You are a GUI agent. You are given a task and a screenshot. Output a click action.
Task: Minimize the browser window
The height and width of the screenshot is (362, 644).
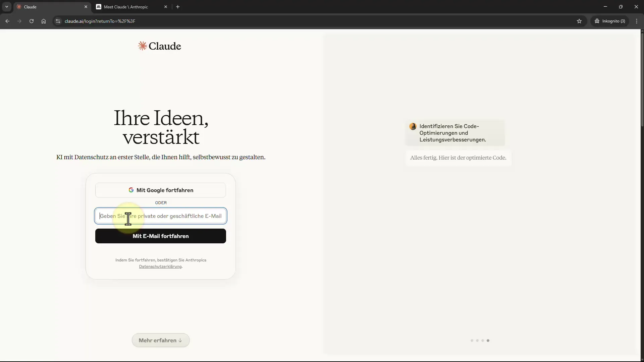(605, 7)
